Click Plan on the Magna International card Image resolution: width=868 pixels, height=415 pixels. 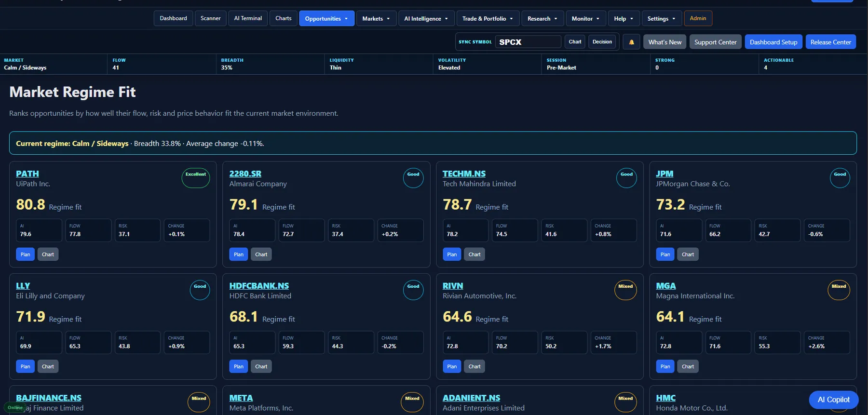tap(665, 366)
